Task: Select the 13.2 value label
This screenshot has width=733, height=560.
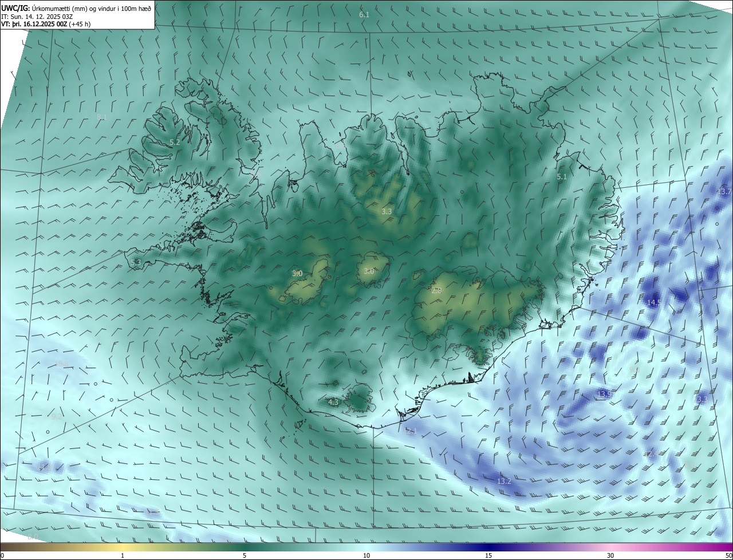Action: [x=504, y=482]
